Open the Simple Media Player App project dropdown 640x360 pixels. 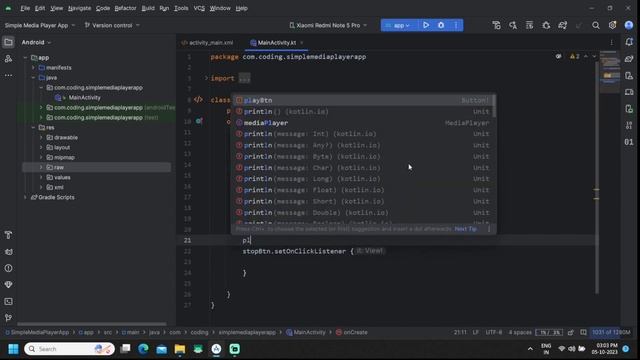point(40,25)
